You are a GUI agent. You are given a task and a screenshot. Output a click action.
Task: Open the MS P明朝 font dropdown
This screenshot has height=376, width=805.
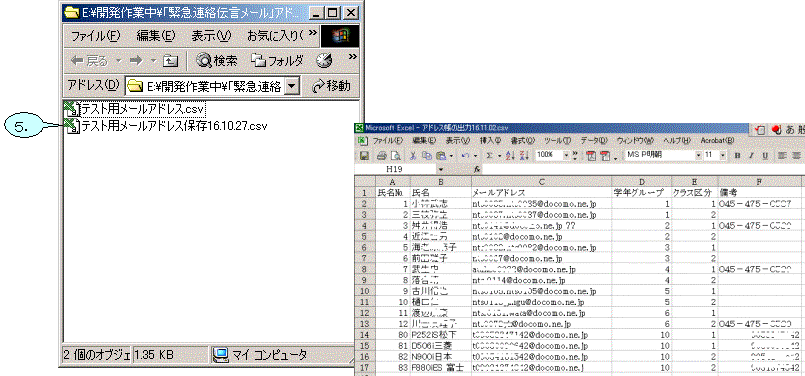point(698,155)
